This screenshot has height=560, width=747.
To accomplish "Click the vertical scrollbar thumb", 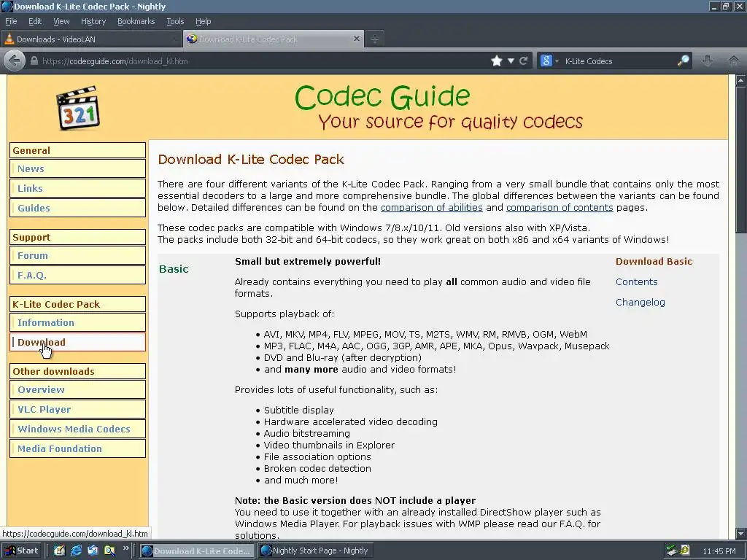I will pos(741,158).
